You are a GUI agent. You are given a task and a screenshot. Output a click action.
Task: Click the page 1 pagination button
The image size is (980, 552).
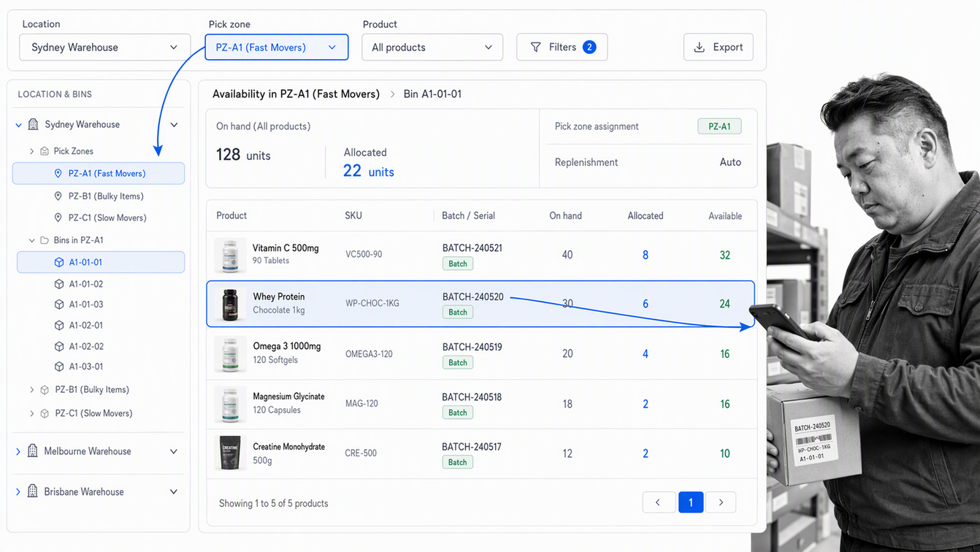coord(691,502)
